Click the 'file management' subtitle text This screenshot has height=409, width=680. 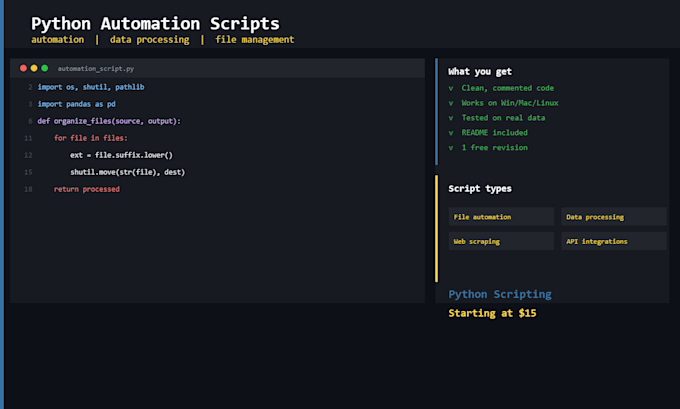(255, 40)
